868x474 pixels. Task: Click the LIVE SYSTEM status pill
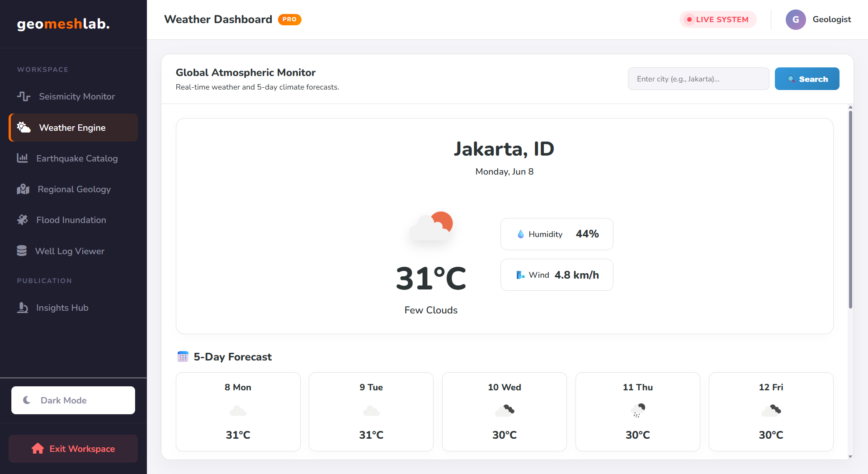pyautogui.click(x=718, y=19)
